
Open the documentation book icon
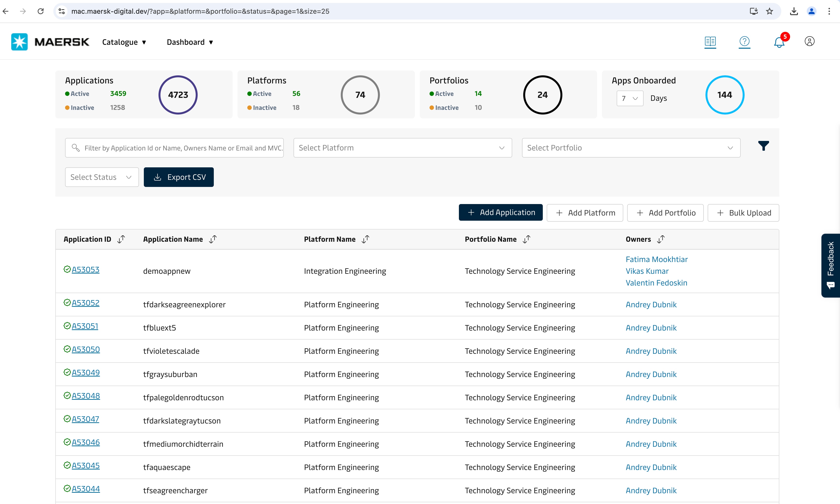(x=710, y=42)
